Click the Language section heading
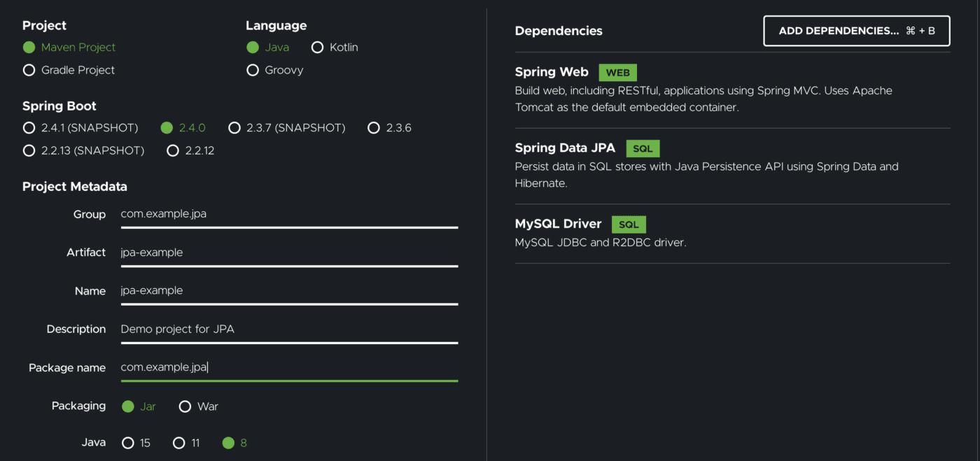This screenshot has height=461, width=980. pyautogui.click(x=276, y=26)
